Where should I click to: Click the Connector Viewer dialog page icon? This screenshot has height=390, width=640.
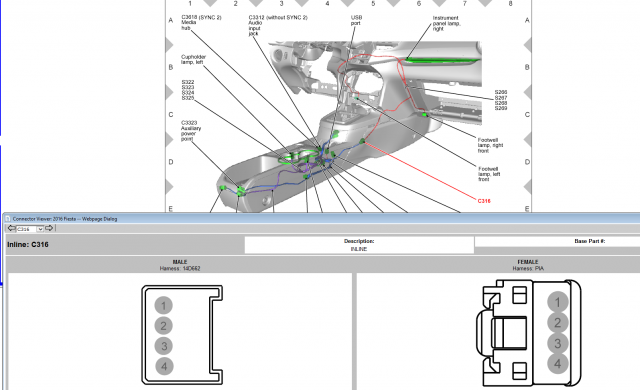[8, 219]
